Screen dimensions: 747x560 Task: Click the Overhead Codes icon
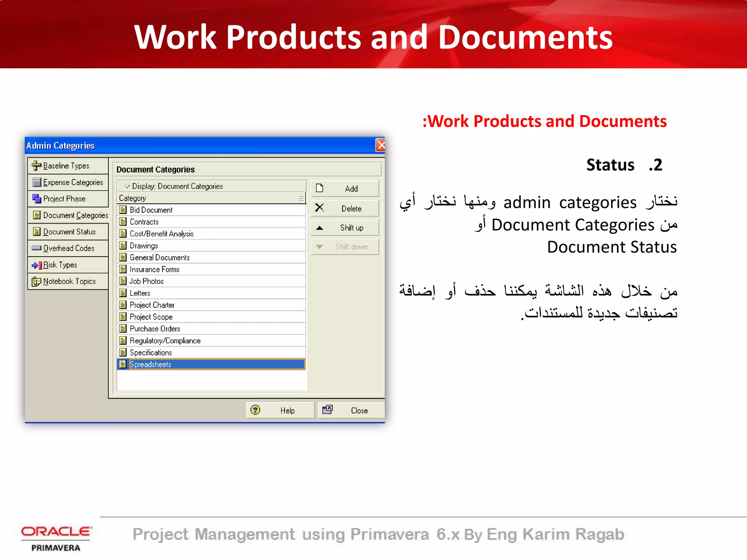tap(36, 248)
